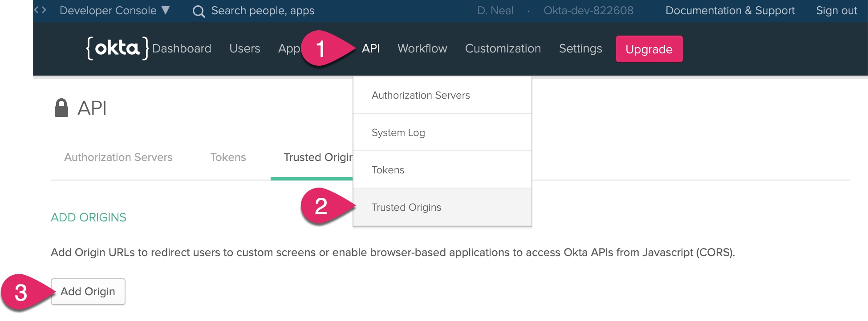Type in the Search people, apps field

tap(263, 11)
